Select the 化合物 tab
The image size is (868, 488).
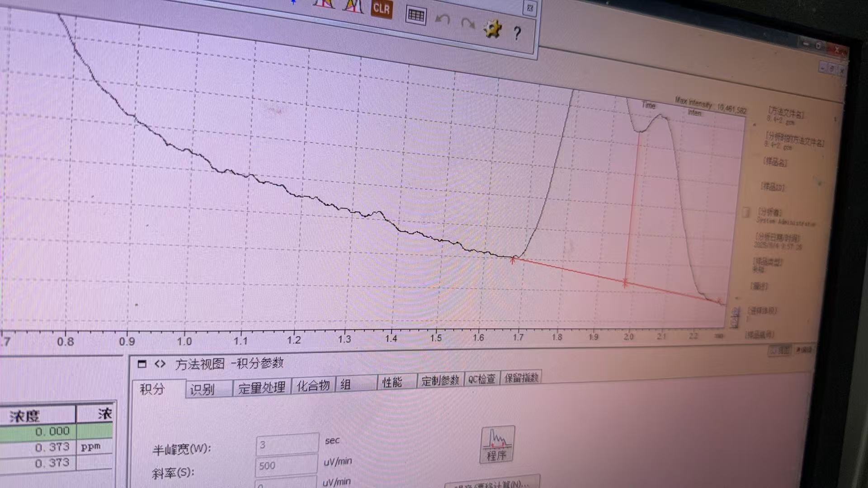point(313,386)
